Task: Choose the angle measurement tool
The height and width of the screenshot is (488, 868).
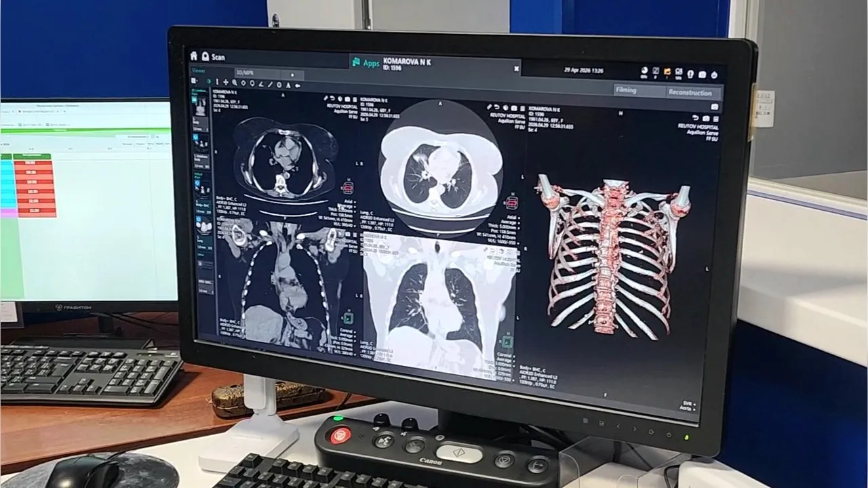Action: tap(261, 84)
